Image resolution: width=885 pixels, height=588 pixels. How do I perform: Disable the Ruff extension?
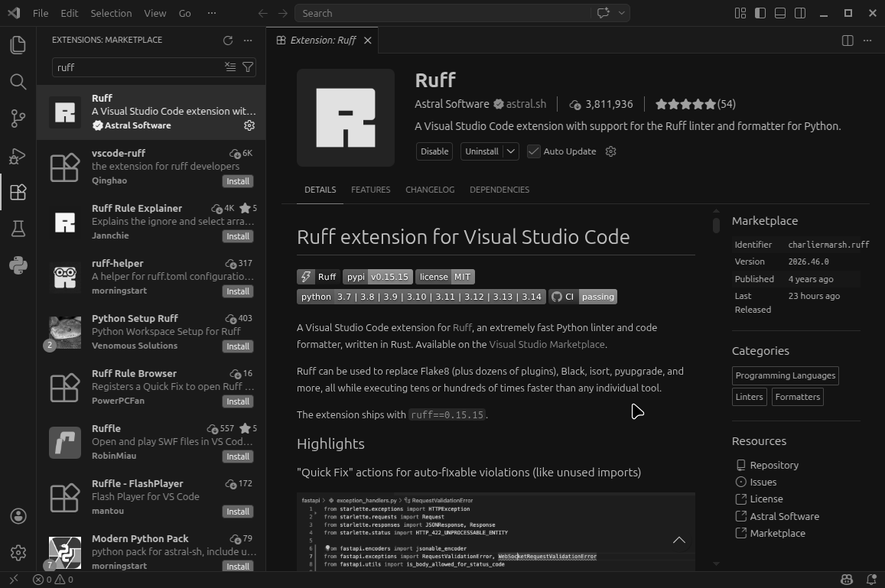pyautogui.click(x=434, y=151)
